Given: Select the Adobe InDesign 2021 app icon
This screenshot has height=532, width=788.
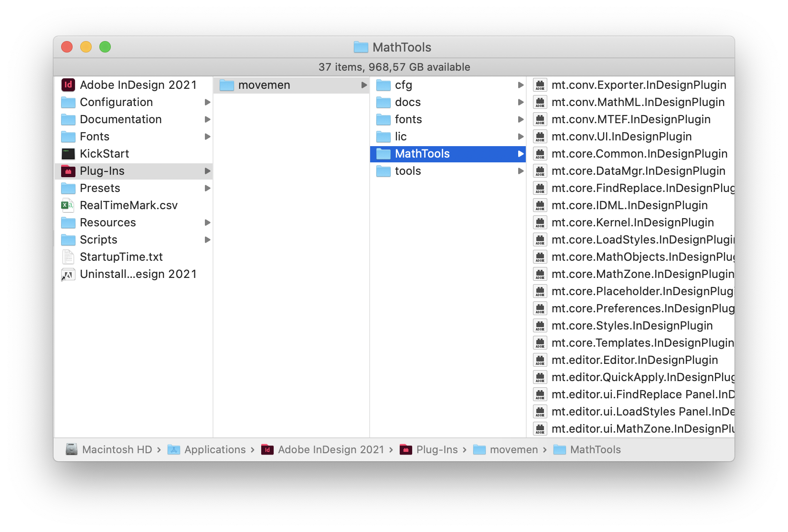Looking at the screenshot, I should click(x=68, y=85).
